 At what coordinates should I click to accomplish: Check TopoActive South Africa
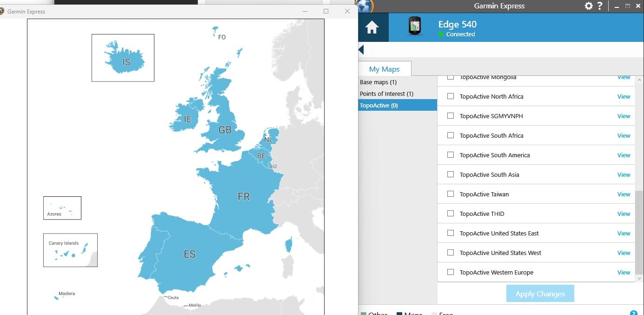(x=450, y=135)
